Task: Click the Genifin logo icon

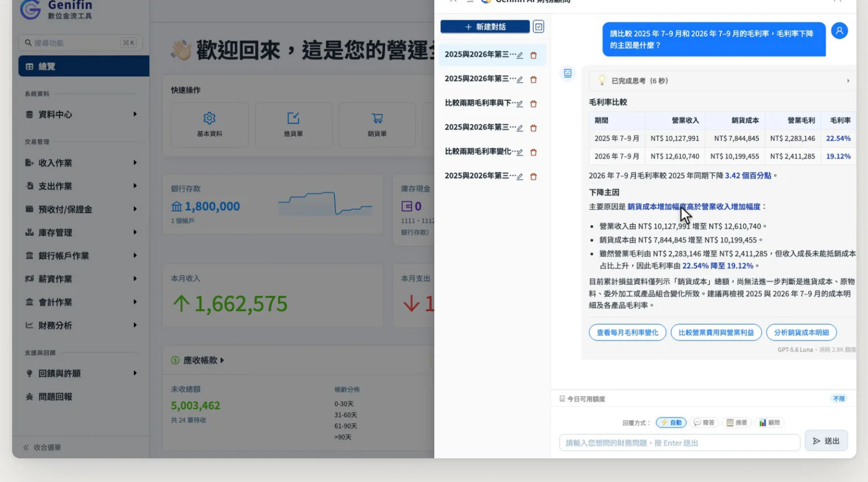Action: (30, 8)
